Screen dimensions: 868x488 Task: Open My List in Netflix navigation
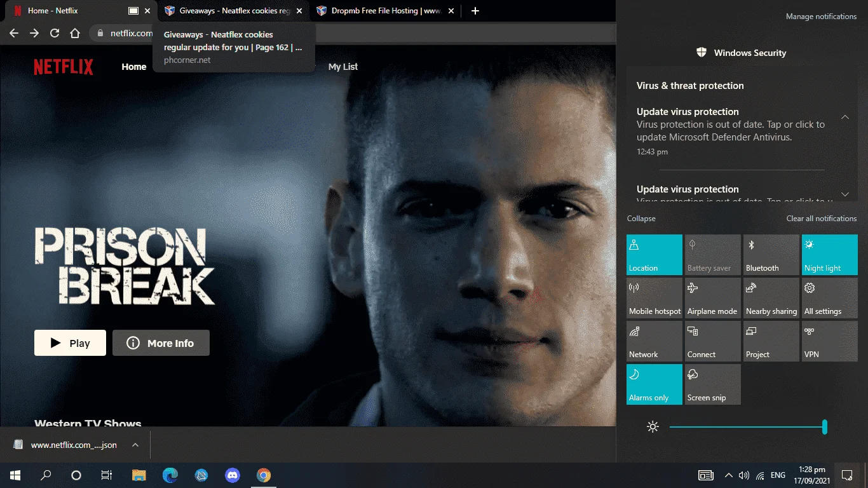pyautogui.click(x=343, y=67)
